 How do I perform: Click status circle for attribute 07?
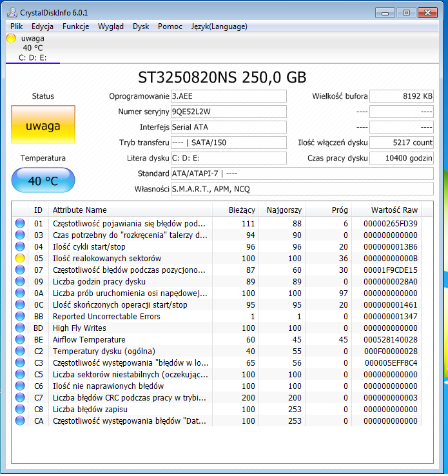pyautogui.click(x=20, y=270)
